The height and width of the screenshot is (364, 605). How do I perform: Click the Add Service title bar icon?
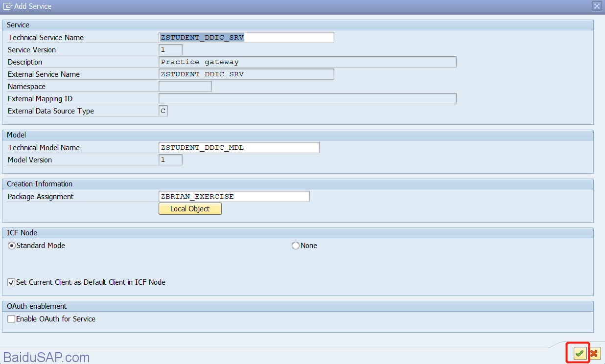point(7,6)
